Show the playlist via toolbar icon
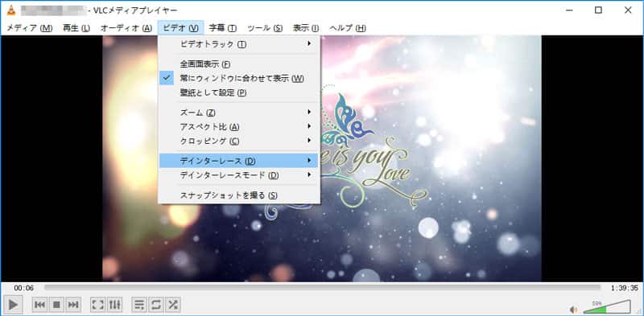The width and height of the screenshot is (644, 316). coord(139,305)
